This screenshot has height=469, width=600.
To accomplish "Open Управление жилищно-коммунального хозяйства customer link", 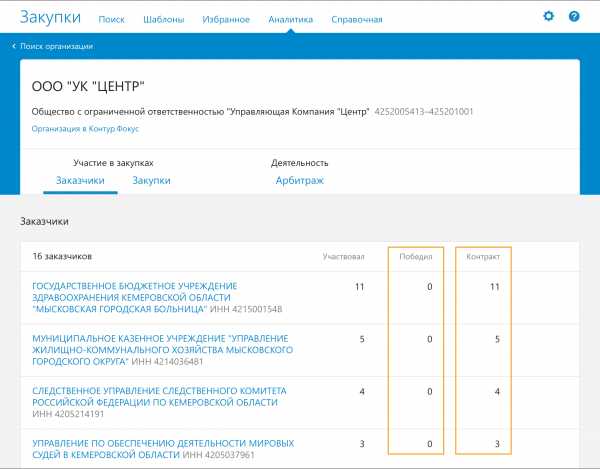I will (162, 350).
